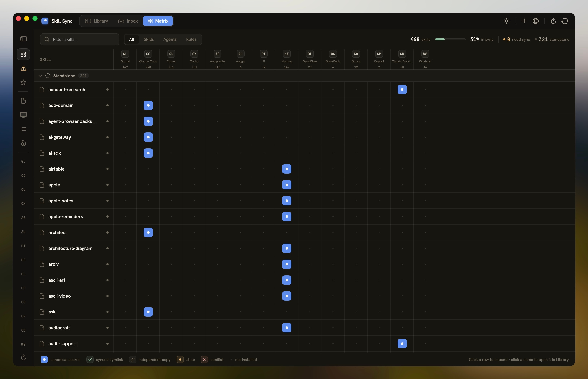
Task: Click the refresh icon at sidebar bottom
Action: (x=23, y=357)
